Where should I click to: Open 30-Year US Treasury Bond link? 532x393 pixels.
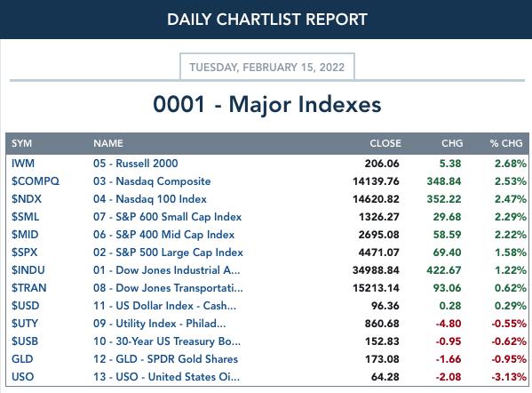coord(167,341)
